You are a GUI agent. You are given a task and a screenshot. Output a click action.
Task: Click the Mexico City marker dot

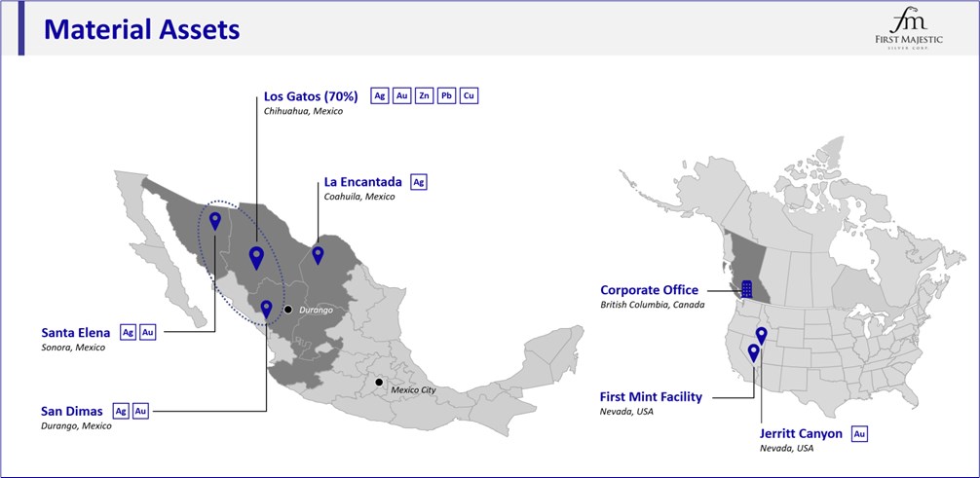click(379, 382)
